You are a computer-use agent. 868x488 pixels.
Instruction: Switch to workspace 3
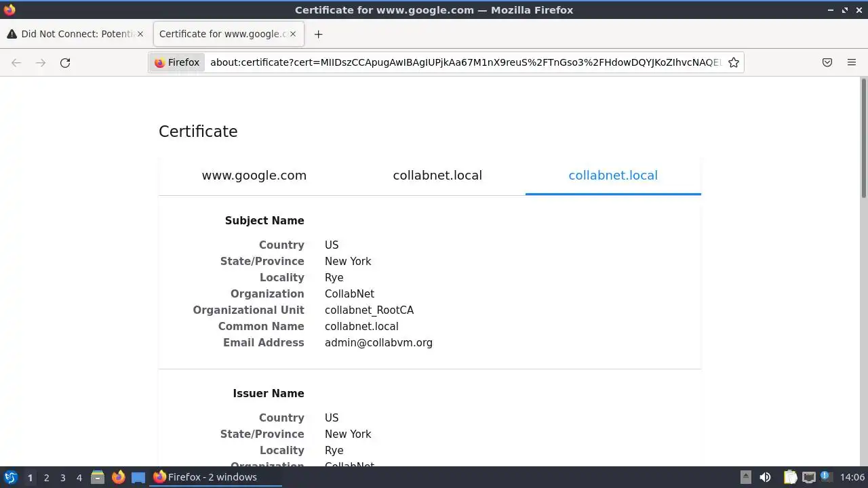point(62,477)
